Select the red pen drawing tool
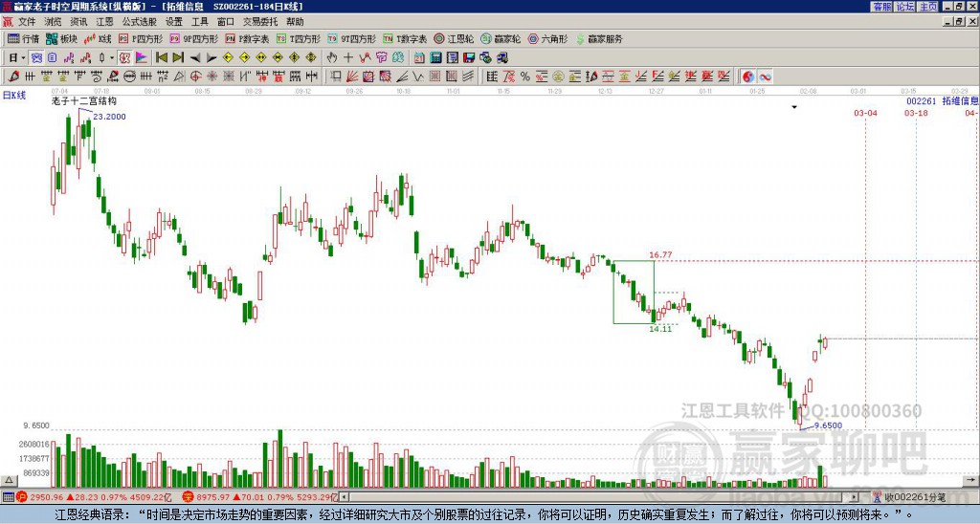This screenshot has height=524, width=980. tap(13, 76)
